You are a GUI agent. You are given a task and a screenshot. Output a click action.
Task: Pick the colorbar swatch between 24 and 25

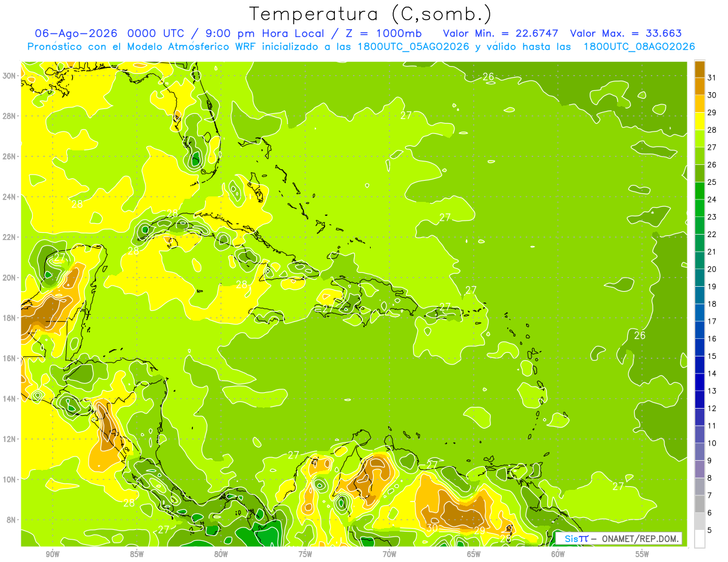(699, 190)
